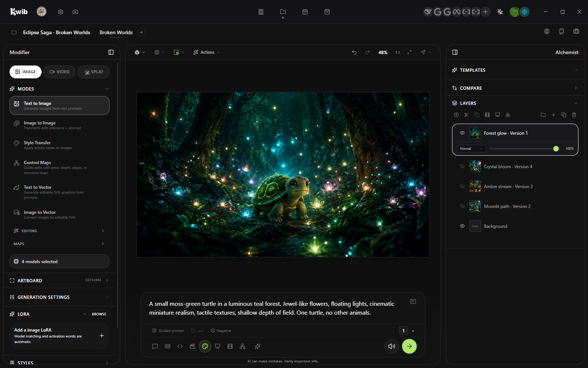Click the 1:1 zoom reset button
Screen dimensions: 588x368
[398, 52]
